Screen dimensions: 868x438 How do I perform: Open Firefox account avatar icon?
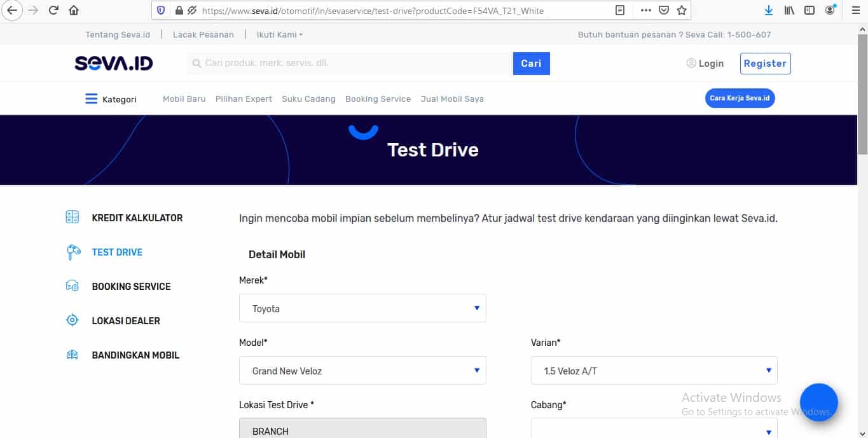(830, 10)
